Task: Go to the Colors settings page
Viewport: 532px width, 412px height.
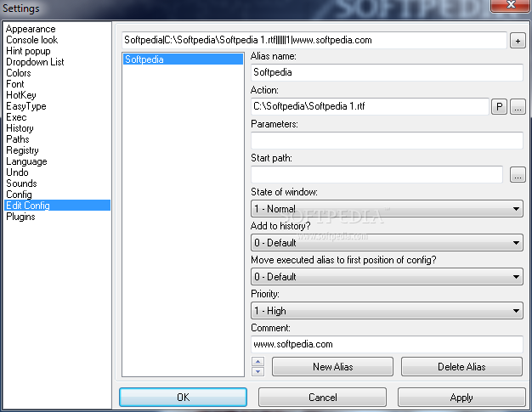Action: point(57,73)
